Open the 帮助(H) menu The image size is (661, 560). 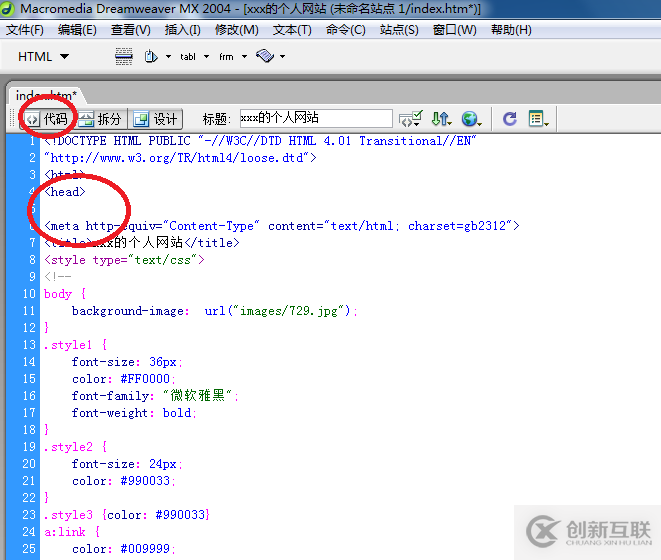point(511,30)
